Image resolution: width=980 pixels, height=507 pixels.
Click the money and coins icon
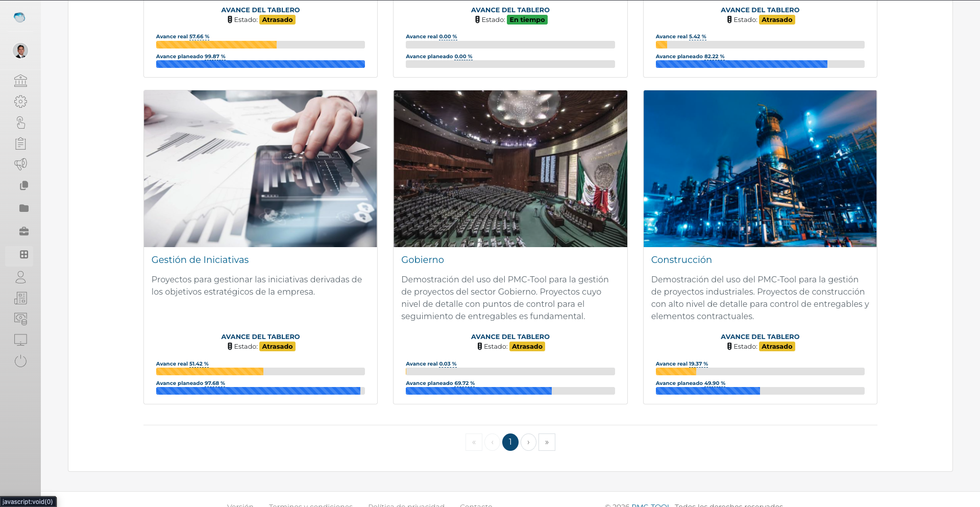20,319
